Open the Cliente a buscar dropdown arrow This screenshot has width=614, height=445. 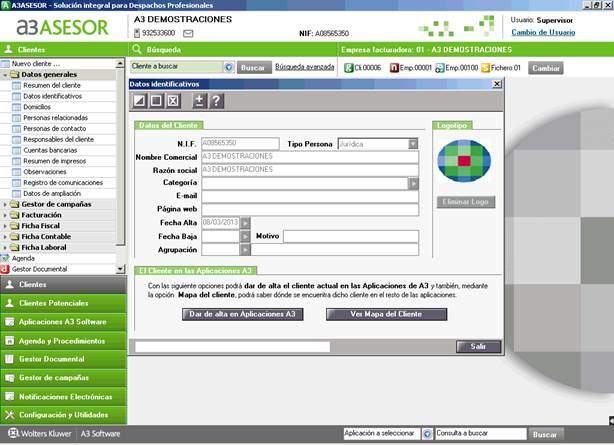coord(229,67)
